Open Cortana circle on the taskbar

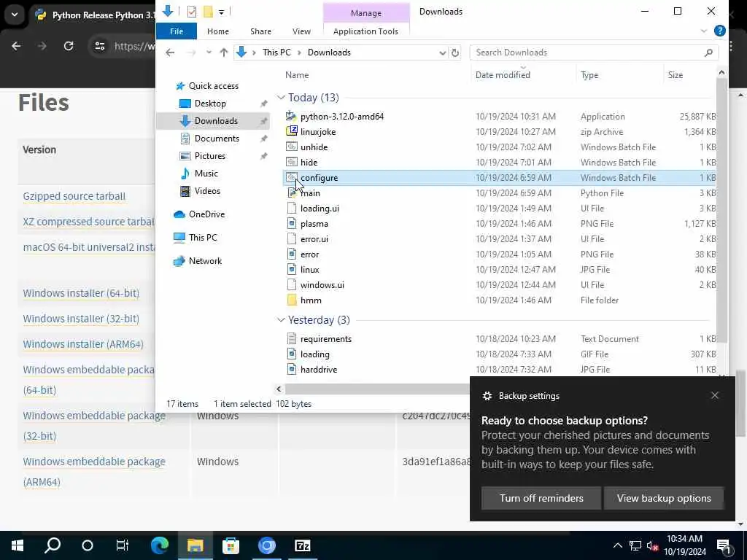[x=88, y=545]
